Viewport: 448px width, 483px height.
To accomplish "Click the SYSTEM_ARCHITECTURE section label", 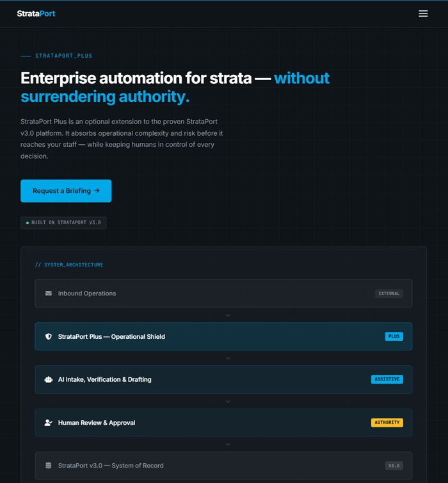I will coord(69,265).
